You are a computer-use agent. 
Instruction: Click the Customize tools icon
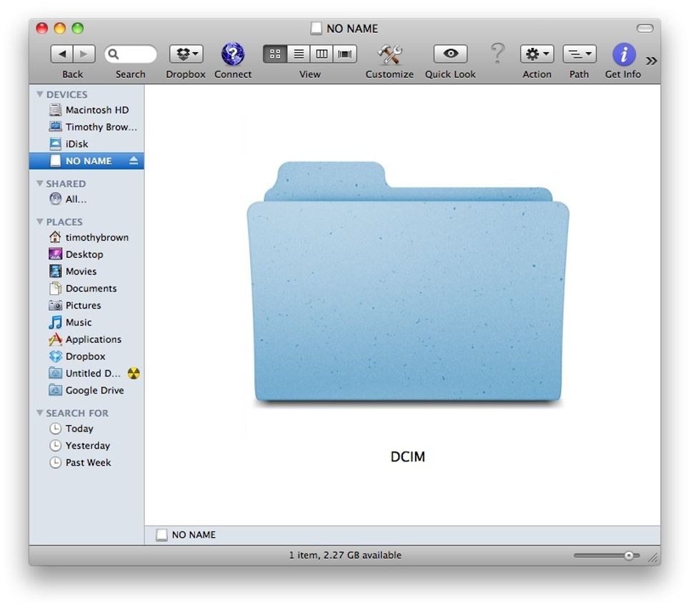pos(389,54)
